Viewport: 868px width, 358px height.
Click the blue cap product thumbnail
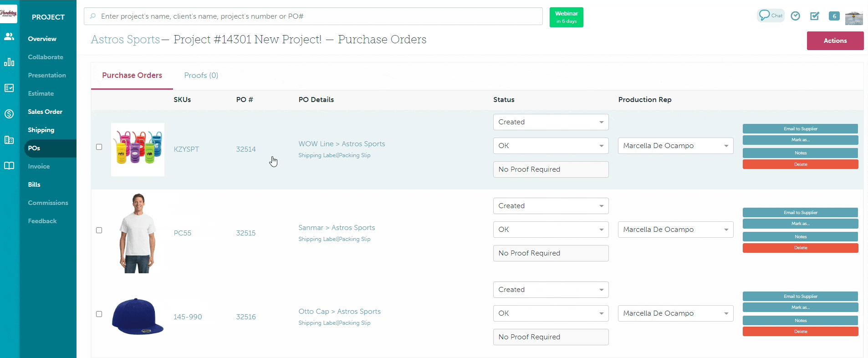coord(138,317)
